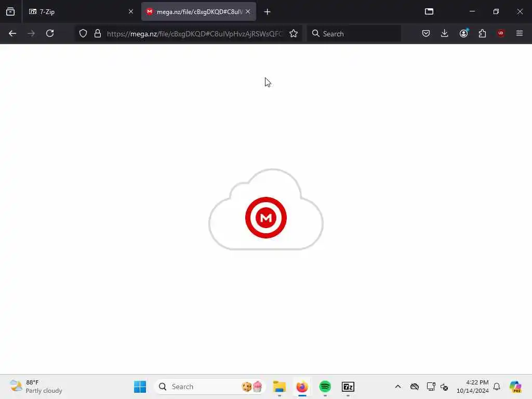Open File Explorer from the taskbar

click(x=279, y=387)
